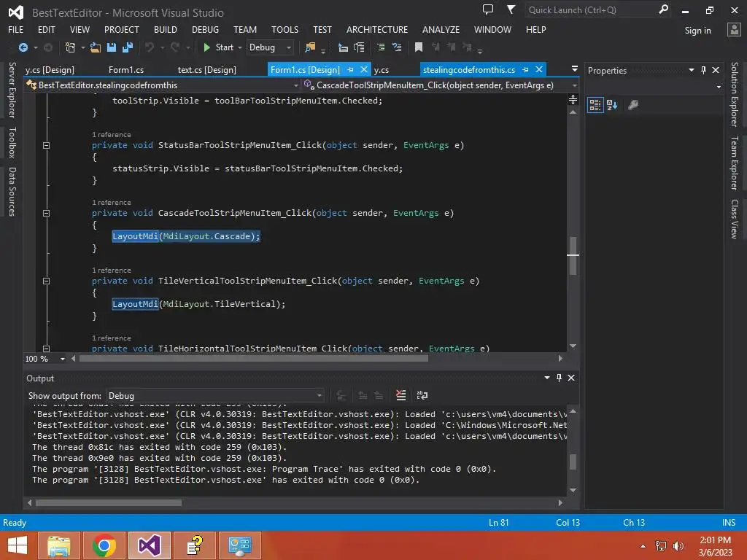The image size is (747, 560).
Task: Click the editor horizontal scrollbar thumb
Action: 253,359
